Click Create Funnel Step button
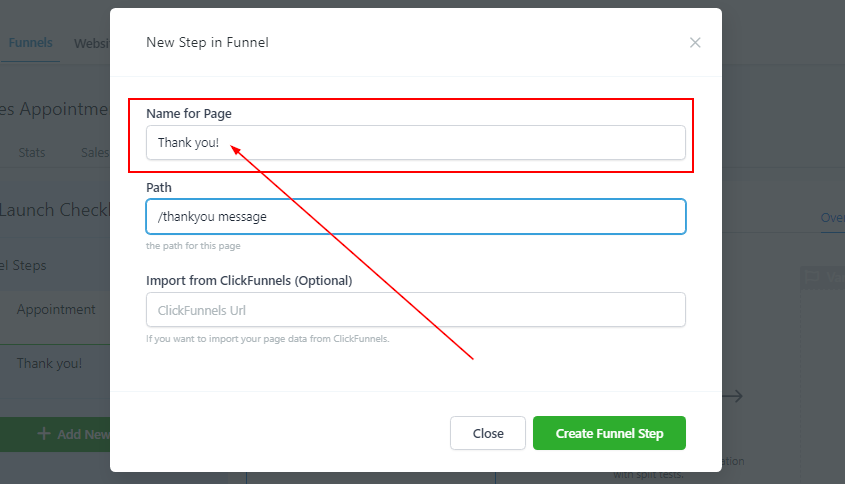Image resolution: width=845 pixels, height=484 pixels. (x=608, y=433)
